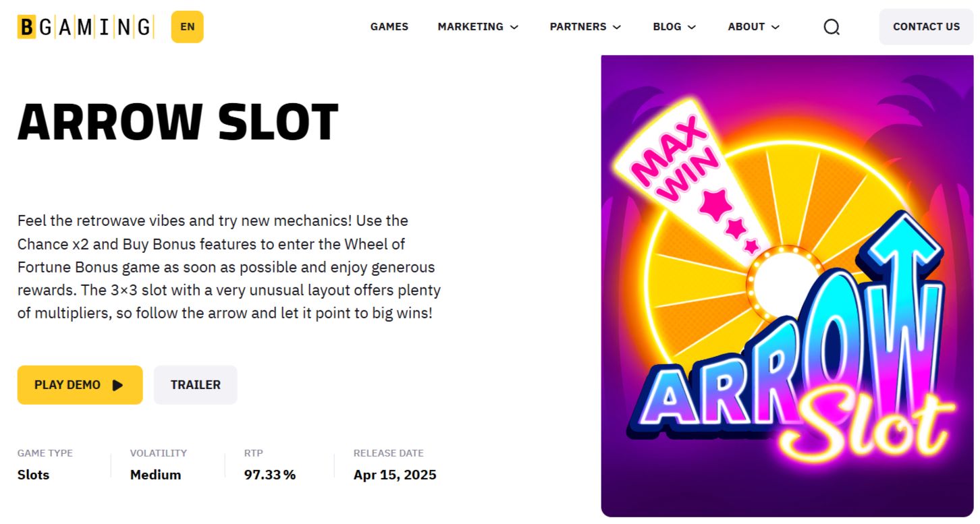
Task: Click the Contact Us button
Action: (926, 26)
